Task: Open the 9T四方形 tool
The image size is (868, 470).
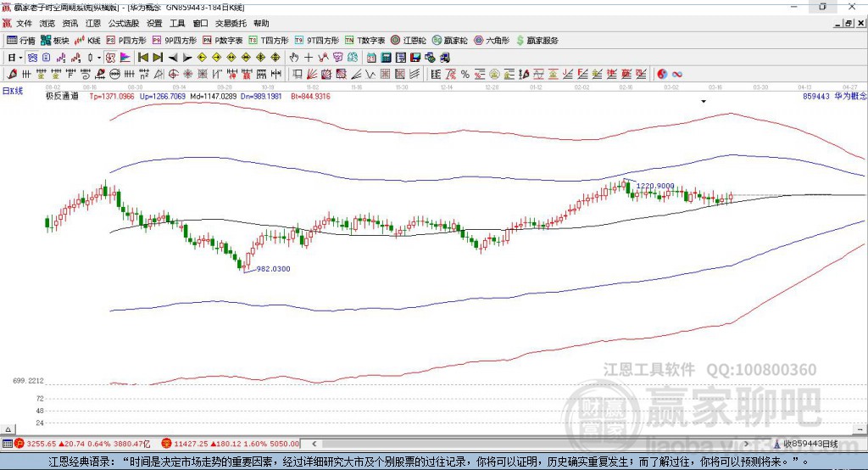Action: pos(317,41)
